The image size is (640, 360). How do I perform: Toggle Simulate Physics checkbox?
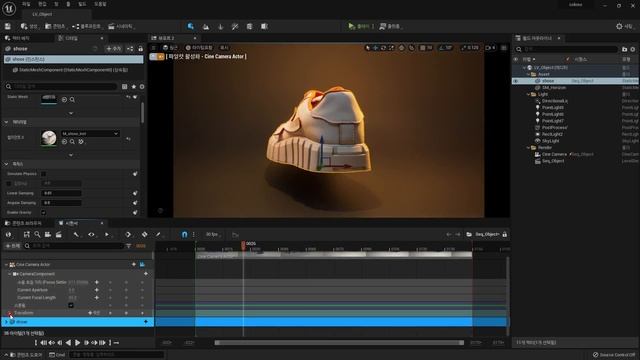44,174
